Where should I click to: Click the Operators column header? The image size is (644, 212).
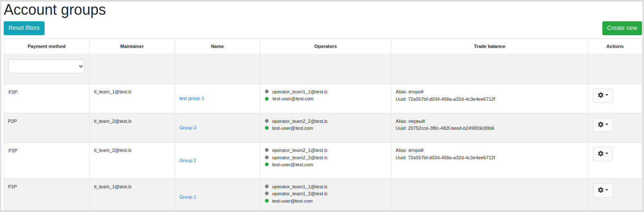click(x=325, y=46)
